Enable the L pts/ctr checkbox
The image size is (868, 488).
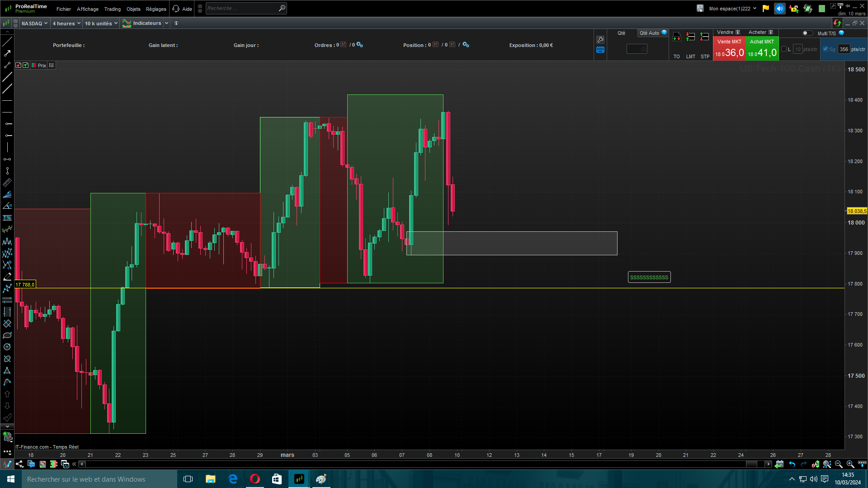(x=784, y=49)
